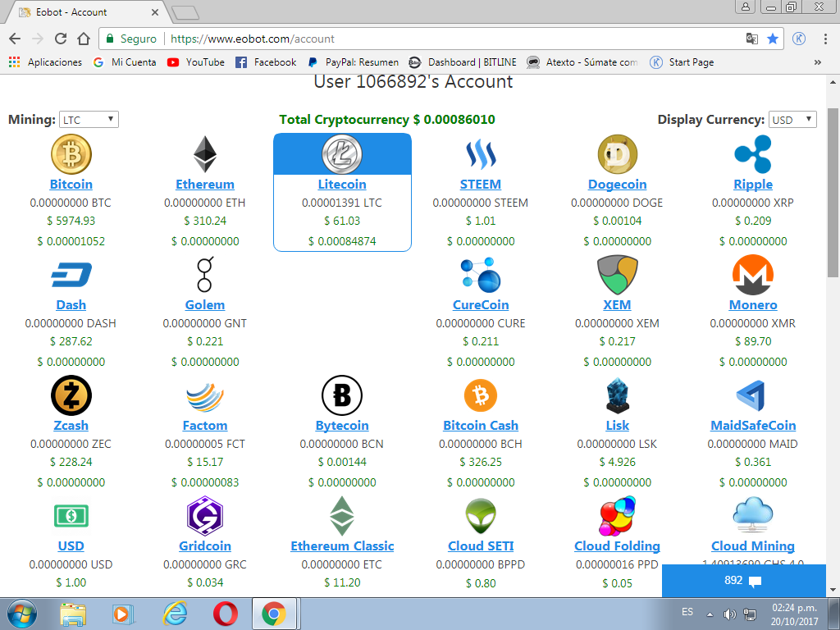The image size is (840, 630).
Task: Click the XEM shield icon
Action: coord(617,275)
